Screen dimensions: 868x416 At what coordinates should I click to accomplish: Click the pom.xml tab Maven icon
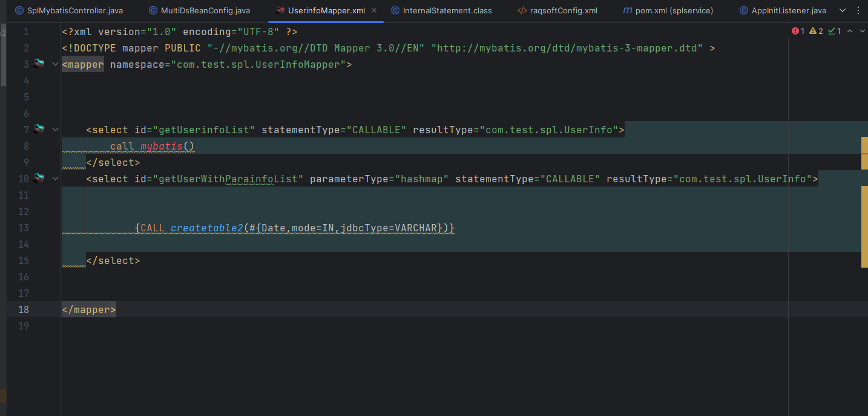(x=627, y=11)
